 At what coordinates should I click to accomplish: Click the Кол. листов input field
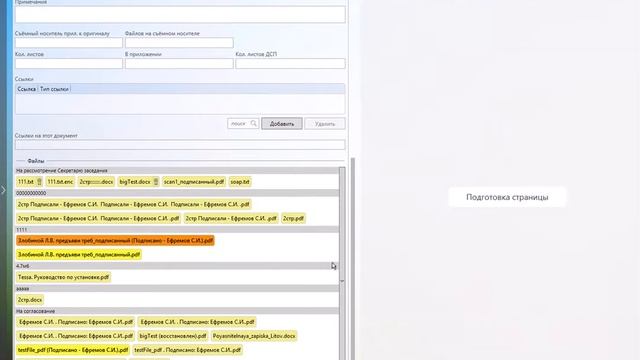pos(69,63)
